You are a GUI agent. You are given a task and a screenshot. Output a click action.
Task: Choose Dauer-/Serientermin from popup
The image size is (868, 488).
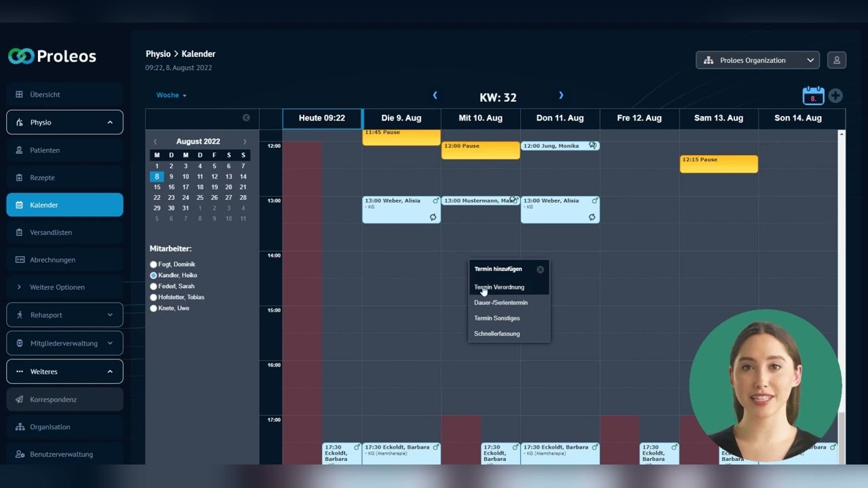[509, 303]
